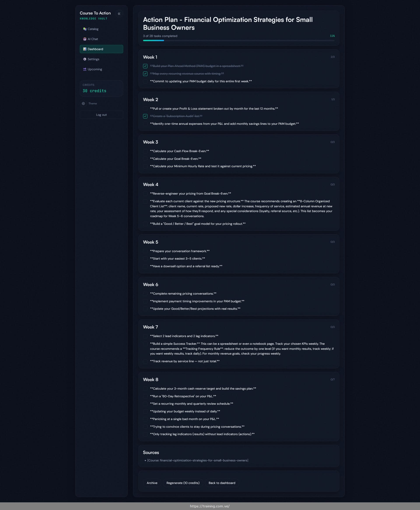Viewport: 420px width, 510px height.
Task: Uncheck the completed 'Subscription Audit' list task
Action: pyautogui.click(x=145, y=116)
